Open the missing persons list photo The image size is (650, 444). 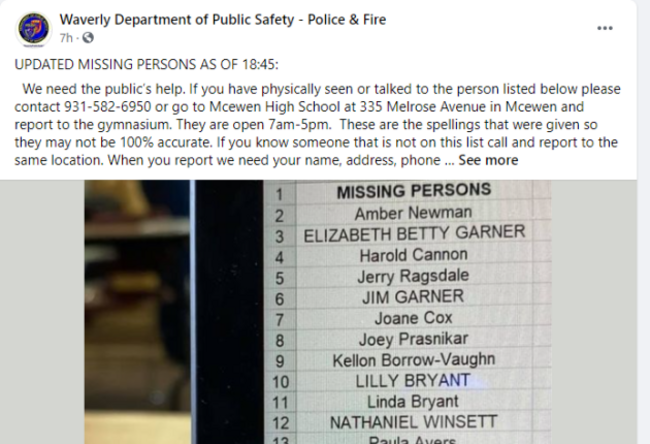point(318,312)
